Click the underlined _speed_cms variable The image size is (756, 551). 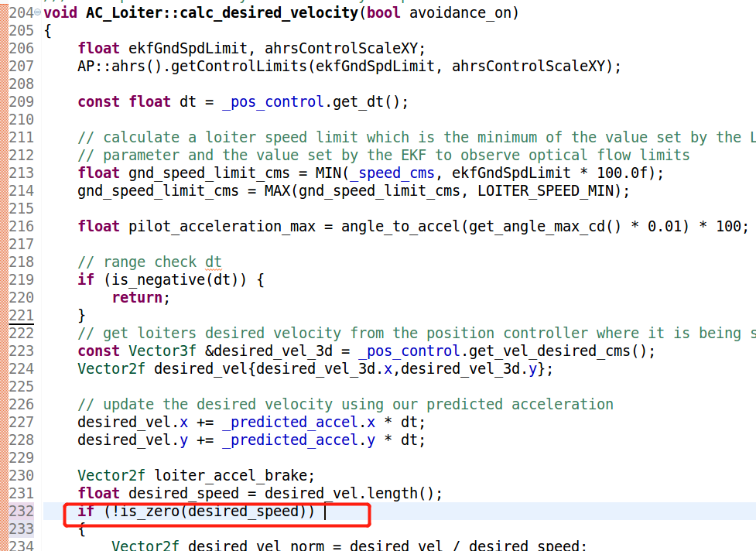(395, 173)
